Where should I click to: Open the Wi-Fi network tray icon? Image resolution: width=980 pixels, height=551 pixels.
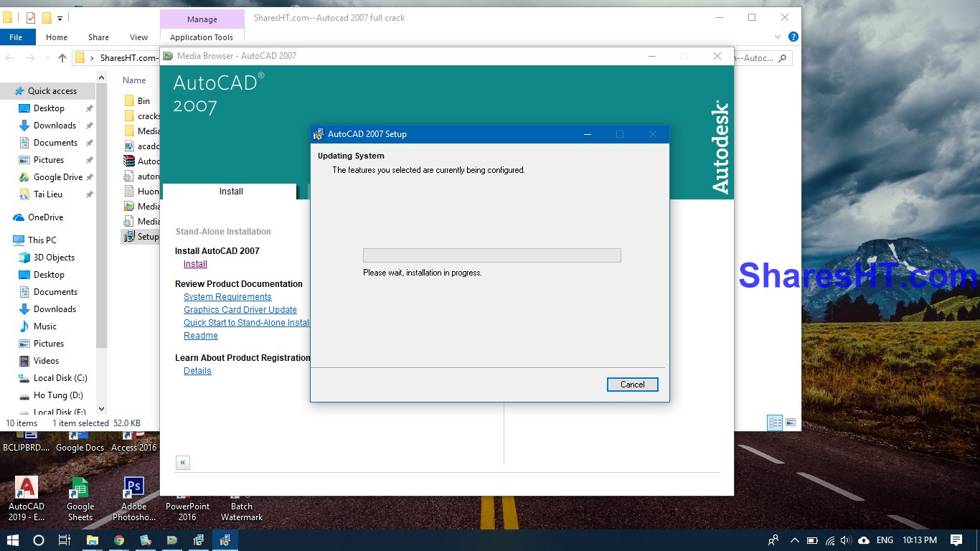830,540
